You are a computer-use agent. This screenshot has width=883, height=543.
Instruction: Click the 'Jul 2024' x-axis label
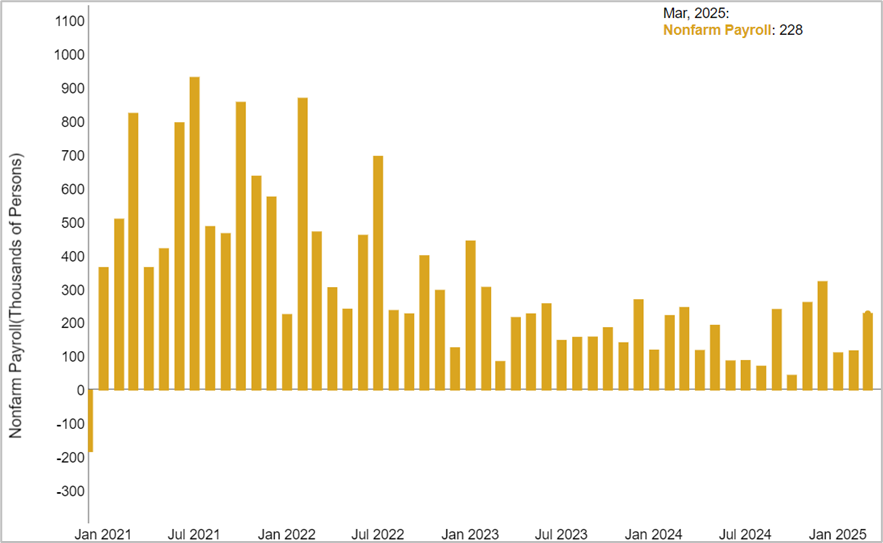[745, 534]
